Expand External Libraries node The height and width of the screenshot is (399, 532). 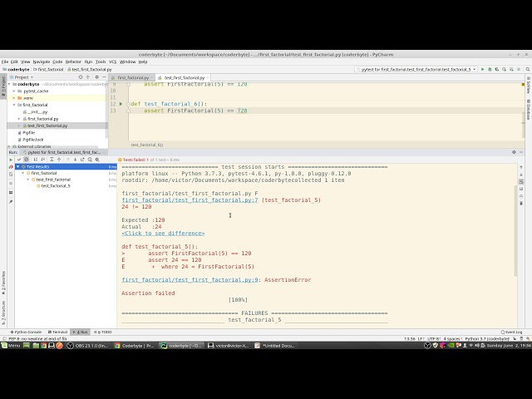click(x=9, y=146)
